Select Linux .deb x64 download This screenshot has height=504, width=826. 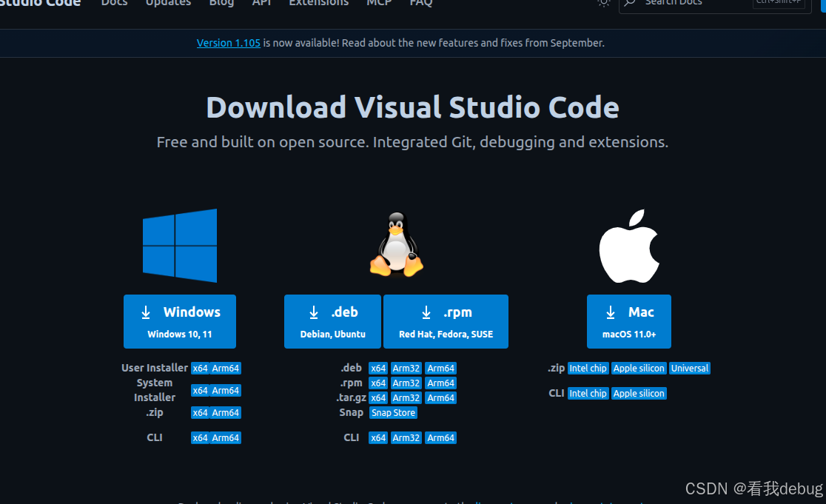tap(378, 368)
